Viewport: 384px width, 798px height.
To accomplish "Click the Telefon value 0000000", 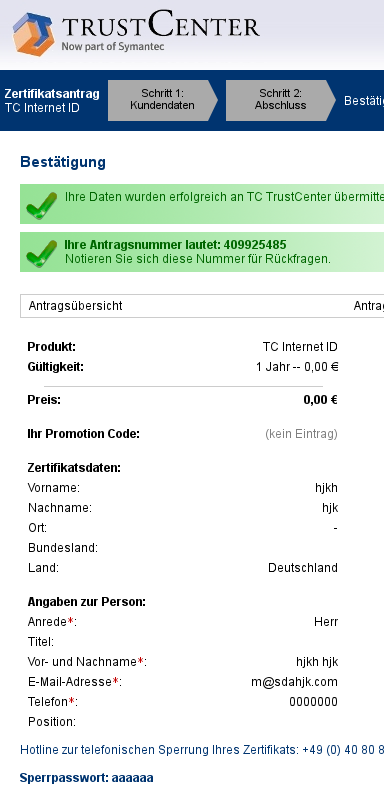I will coord(313,702).
